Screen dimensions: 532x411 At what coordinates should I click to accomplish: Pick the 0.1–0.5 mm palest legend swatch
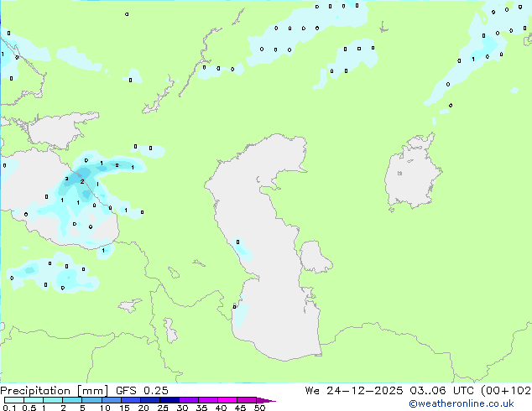(x=14, y=400)
